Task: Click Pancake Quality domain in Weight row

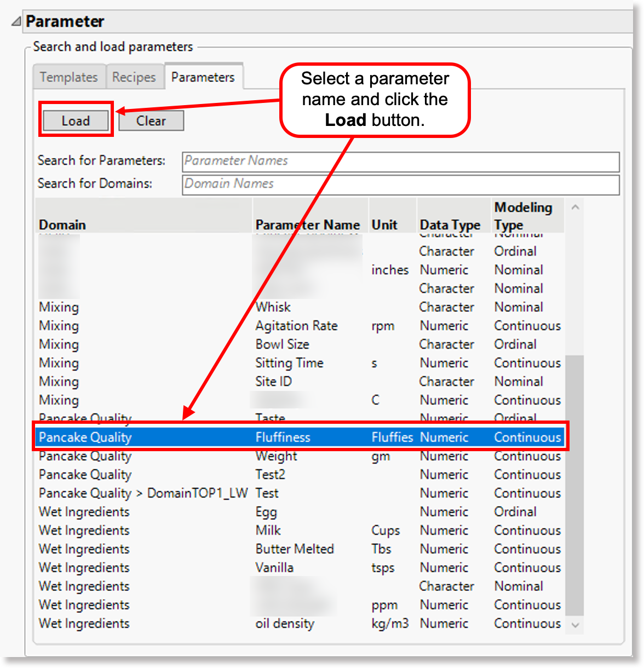Action: tap(85, 457)
